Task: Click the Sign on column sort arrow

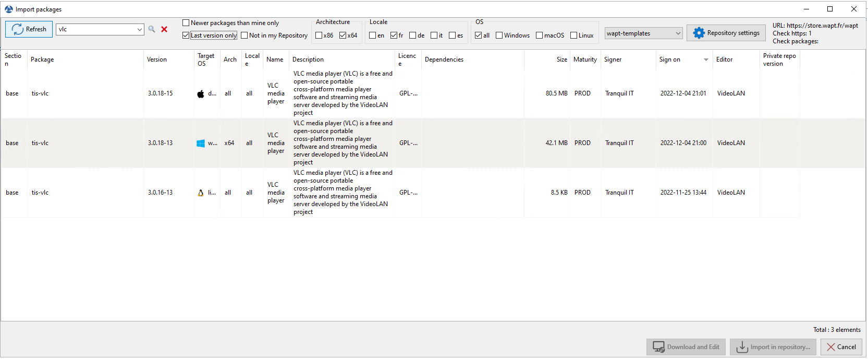Action: [x=706, y=59]
